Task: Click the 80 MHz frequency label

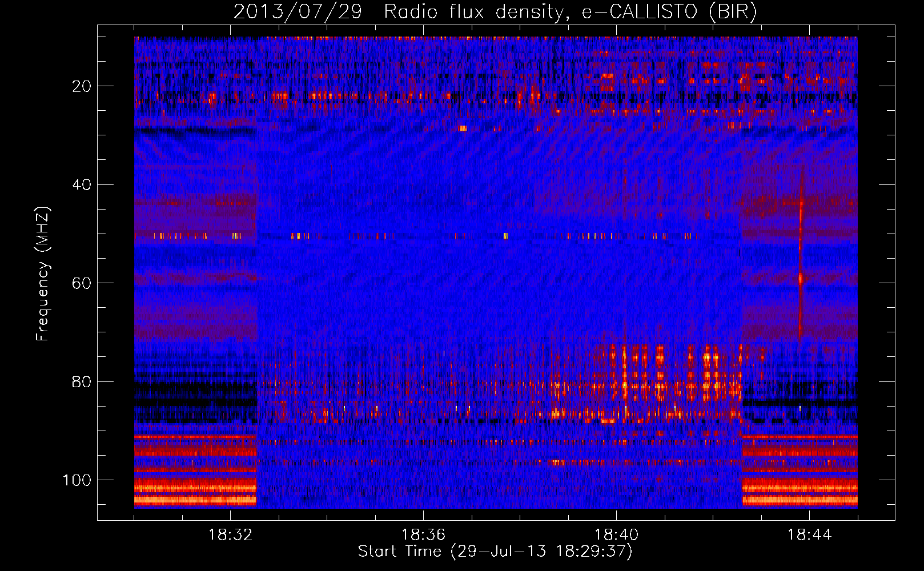Action: (x=82, y=382)
